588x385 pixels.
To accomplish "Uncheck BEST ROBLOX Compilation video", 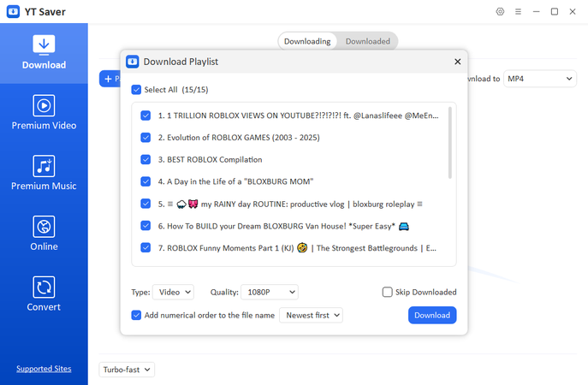I will coord(146,159).
